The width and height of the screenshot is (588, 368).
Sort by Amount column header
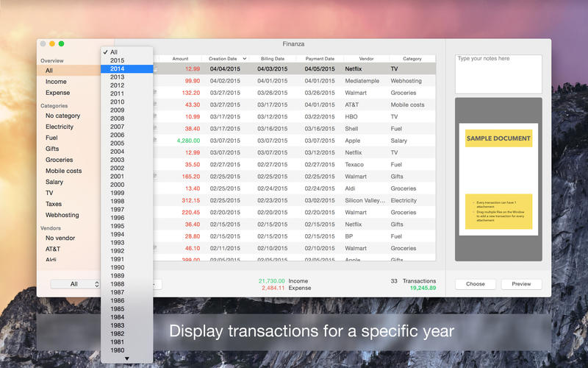(x=180, y=59)
